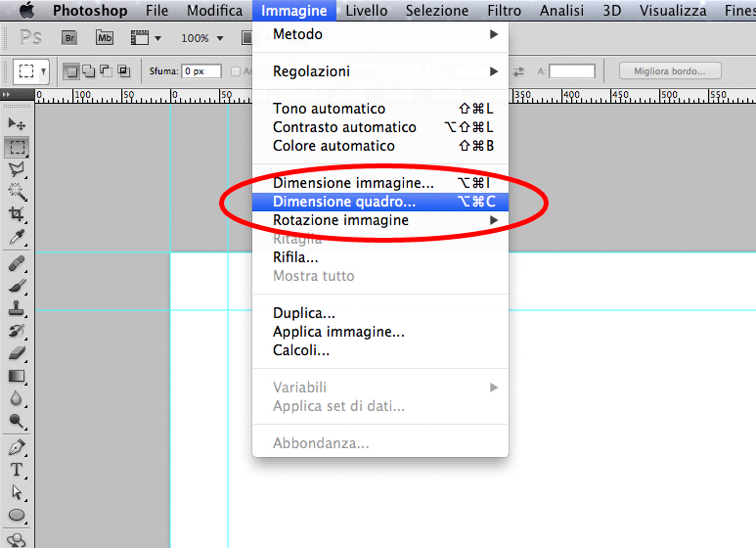The height and width of the screenshot is (548, 756).
Task: Click the Migliora bordo... button
Action: [x=669, y=71]
